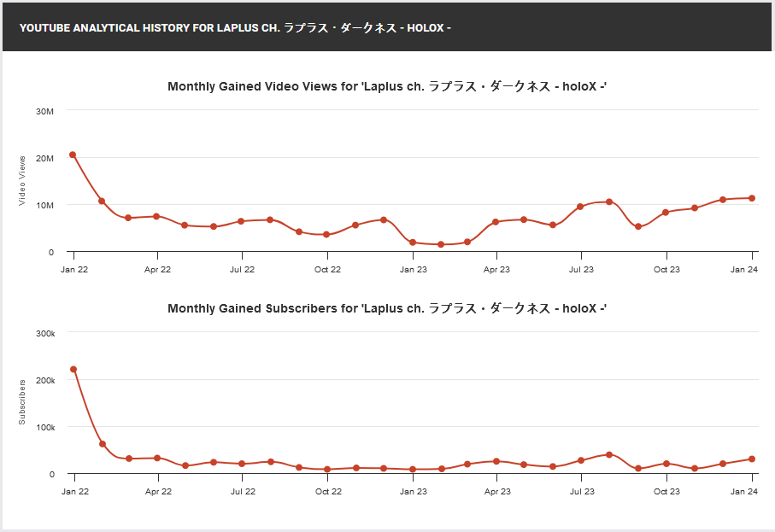Click the 10M y-axis label
Image resolution: width=775 pixels, height=532 pixels.
coord(44,206)
